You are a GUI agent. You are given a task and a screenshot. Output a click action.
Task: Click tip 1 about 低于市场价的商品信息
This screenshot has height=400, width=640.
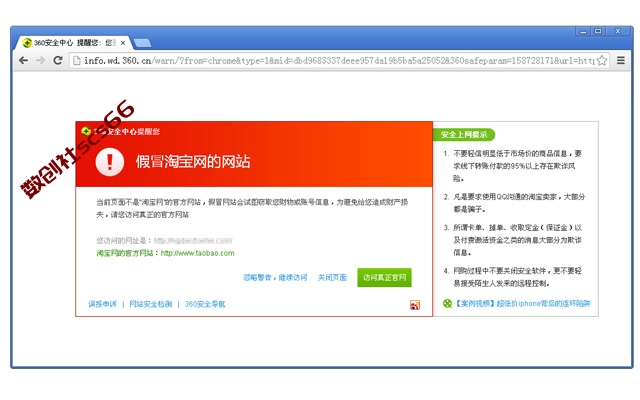click(513, 166)
